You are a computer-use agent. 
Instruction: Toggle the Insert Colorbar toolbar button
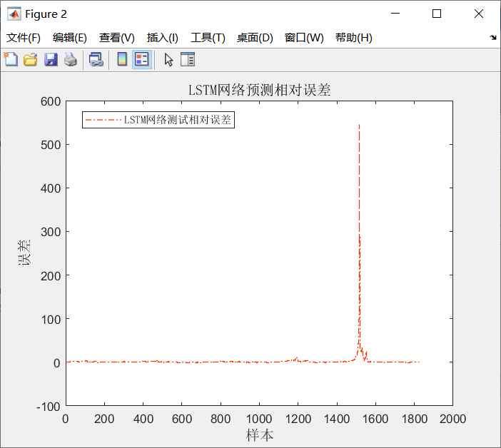pos(122,60)
